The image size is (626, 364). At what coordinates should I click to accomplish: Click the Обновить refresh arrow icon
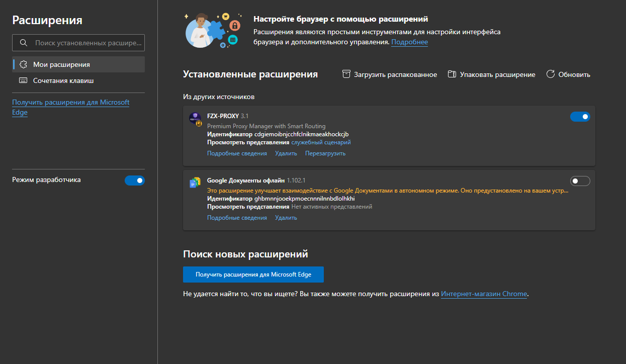tap(550, 74)
